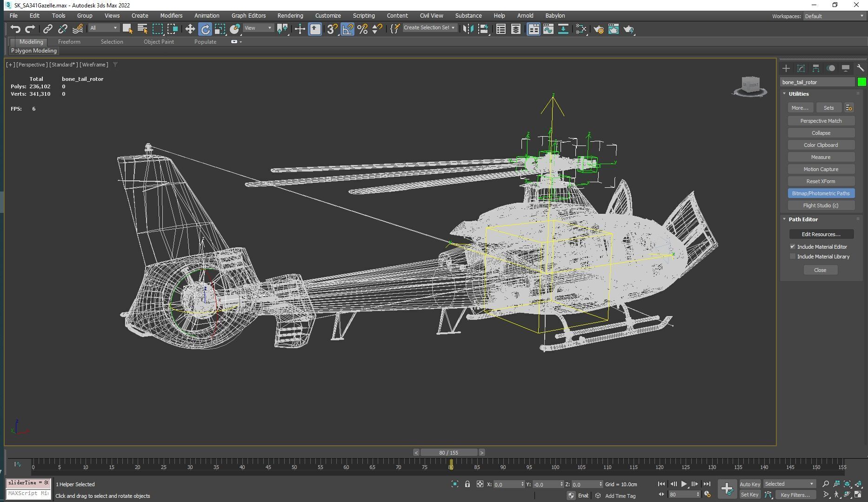Open Select by Name dialog
This screenshot has height=502, width=868.
(142, 29)
